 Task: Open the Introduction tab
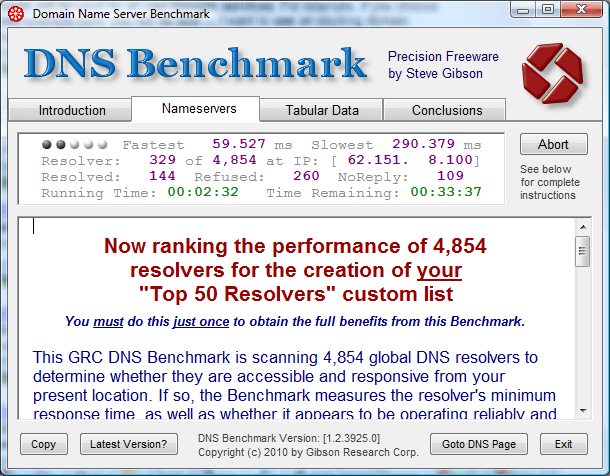click(72, 110)
